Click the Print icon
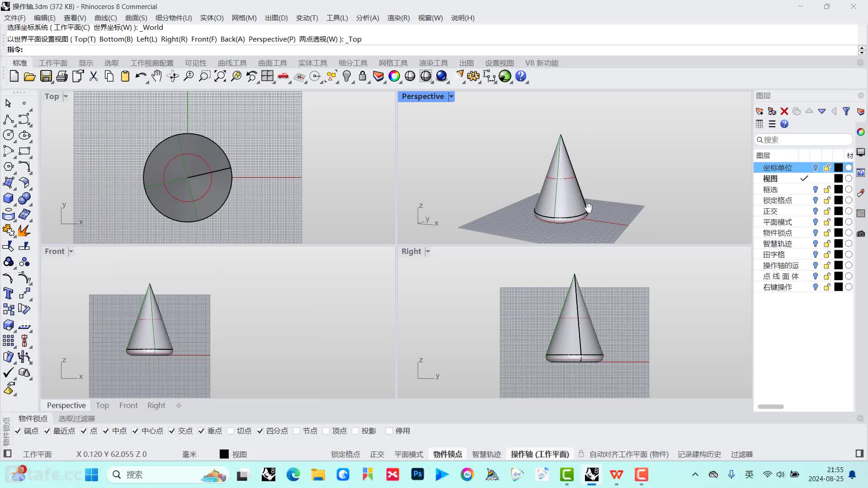Viewport: 868px width, 488px height. 62,76
